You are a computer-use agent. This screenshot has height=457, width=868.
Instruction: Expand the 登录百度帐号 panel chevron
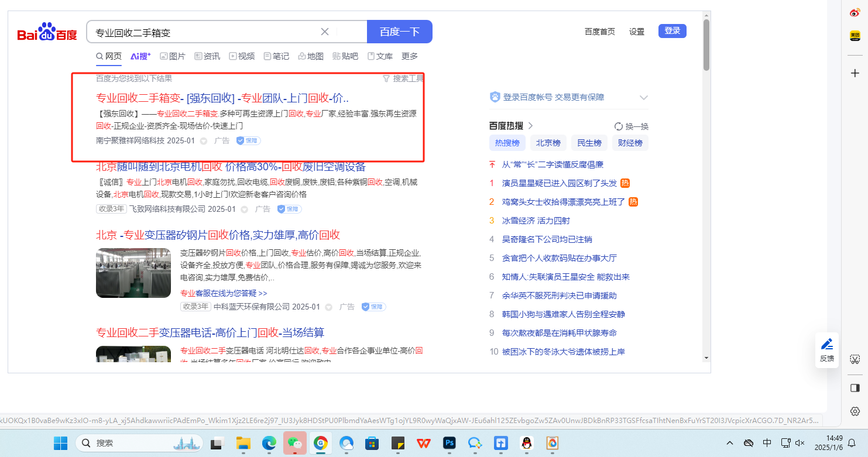tap(644, 97)
